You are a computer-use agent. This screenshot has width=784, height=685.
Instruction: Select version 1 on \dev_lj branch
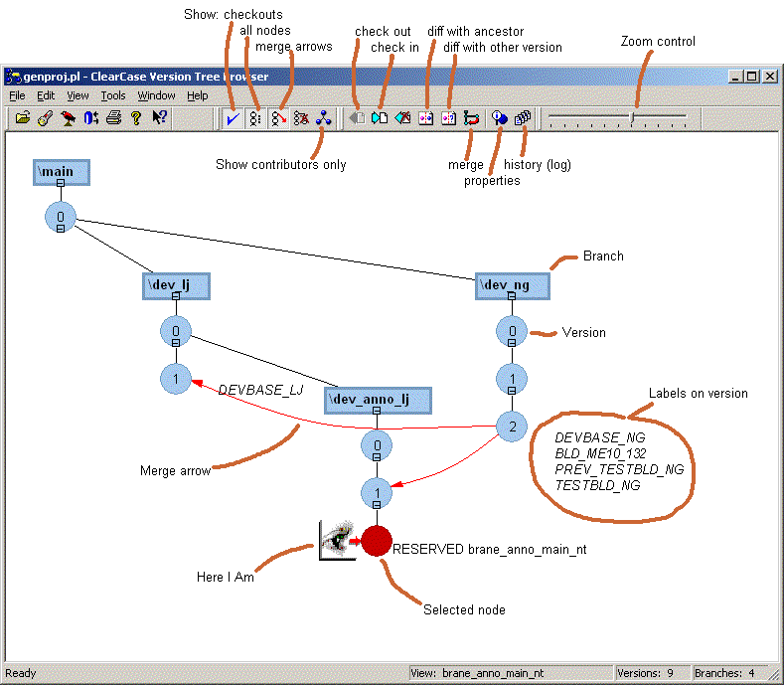[176, 379]
